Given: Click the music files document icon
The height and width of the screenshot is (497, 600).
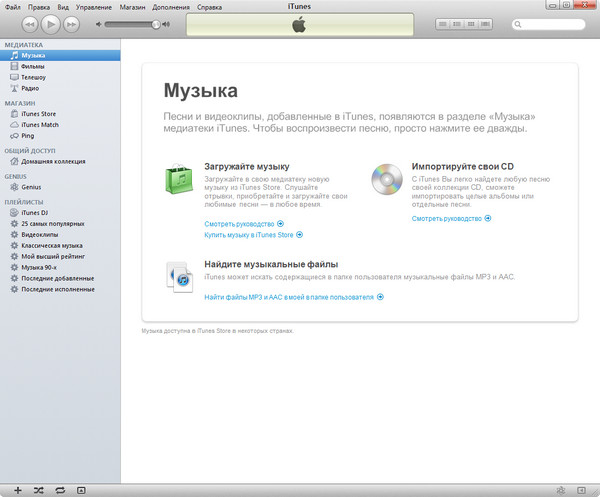Looking at the screenshot, I should [x=179, y=277].
